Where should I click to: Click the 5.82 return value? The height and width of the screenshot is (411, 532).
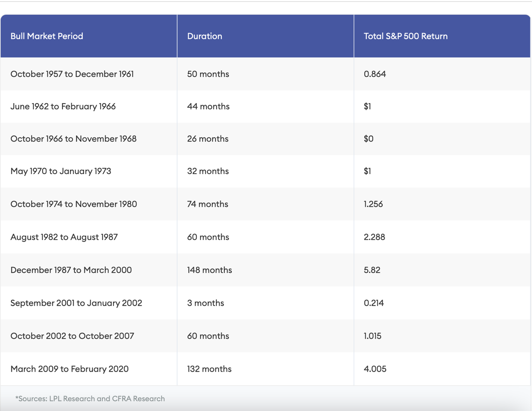[372, 270]
